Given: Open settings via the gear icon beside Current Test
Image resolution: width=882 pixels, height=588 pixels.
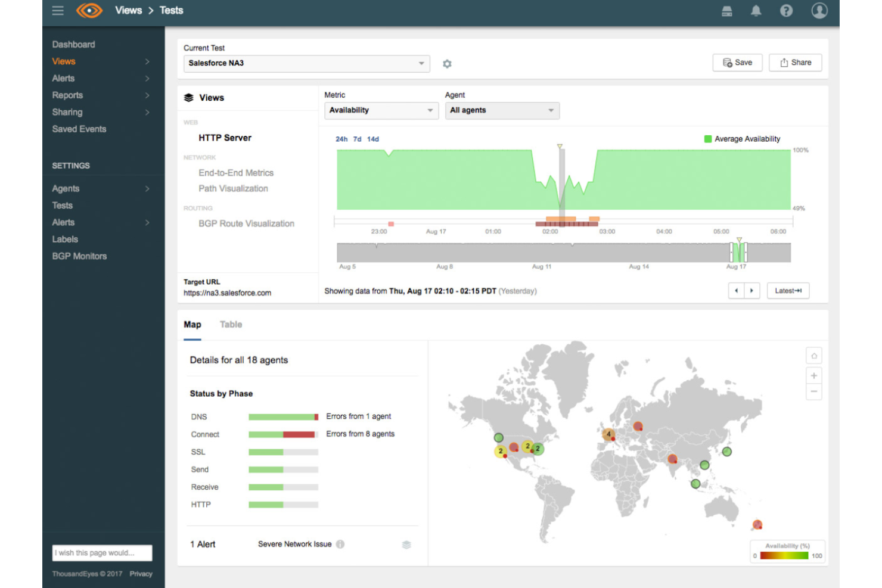Looking at the screenshot, I should [x=447, y=63].
